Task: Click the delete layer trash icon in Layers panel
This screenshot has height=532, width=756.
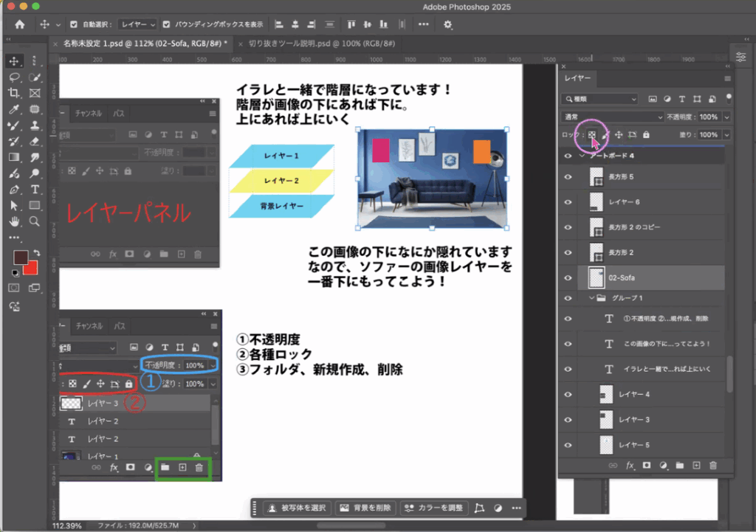Action: (x=712, y=465)
